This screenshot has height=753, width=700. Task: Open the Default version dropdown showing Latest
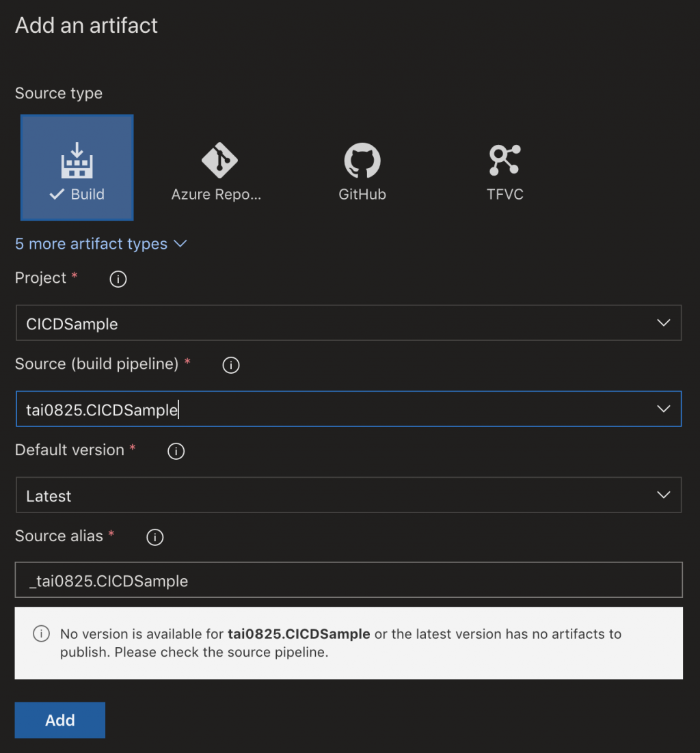[349, 495]
